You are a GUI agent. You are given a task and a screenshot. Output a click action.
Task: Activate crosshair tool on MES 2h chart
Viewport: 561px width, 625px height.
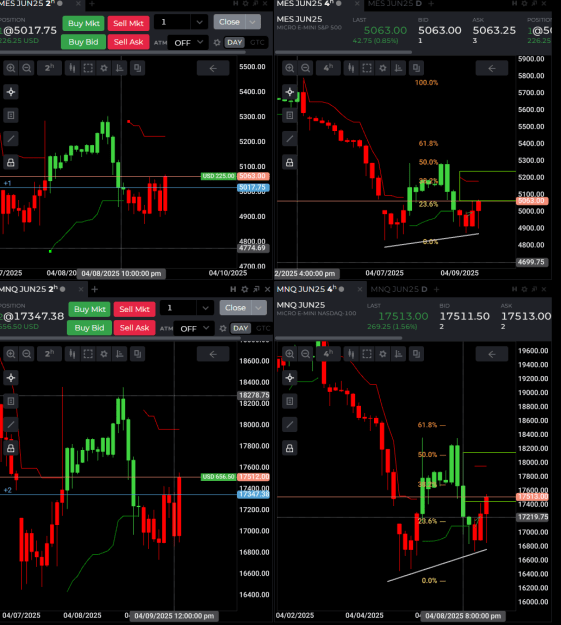pos(11,92)
